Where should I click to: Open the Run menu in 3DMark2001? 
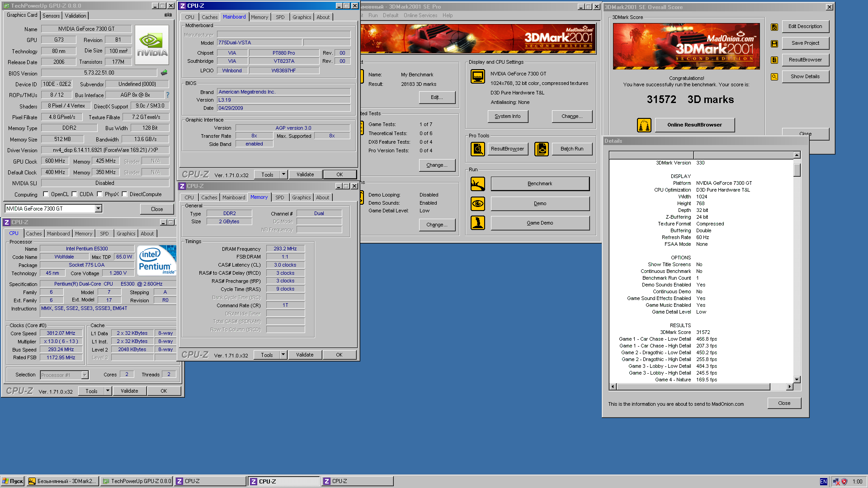373,15
